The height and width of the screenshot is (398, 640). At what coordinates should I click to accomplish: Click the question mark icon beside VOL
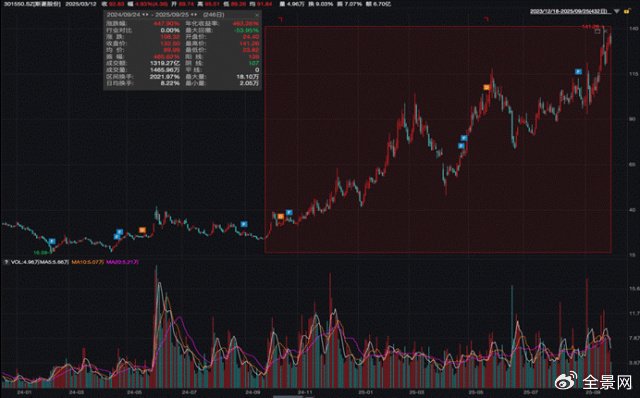6,262
